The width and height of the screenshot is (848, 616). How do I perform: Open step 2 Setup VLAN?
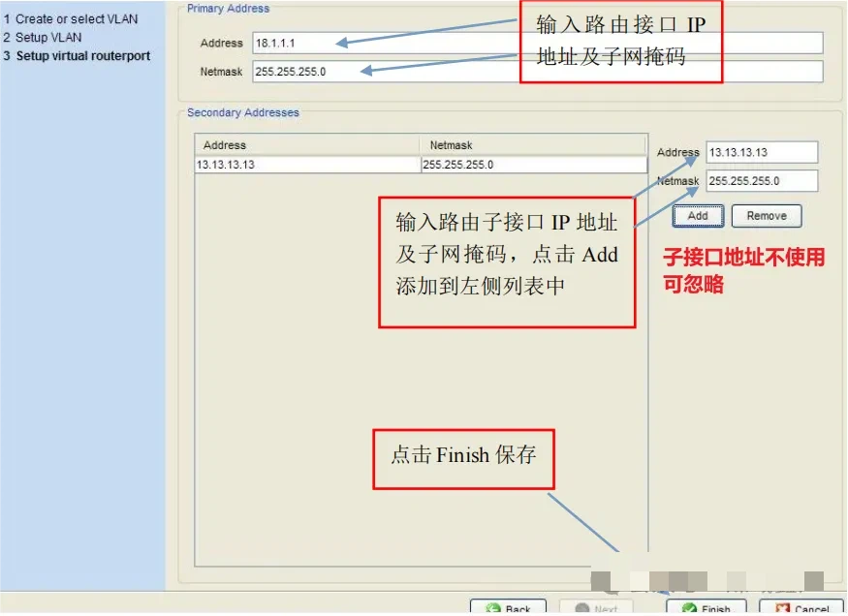[x=48, y=38]
